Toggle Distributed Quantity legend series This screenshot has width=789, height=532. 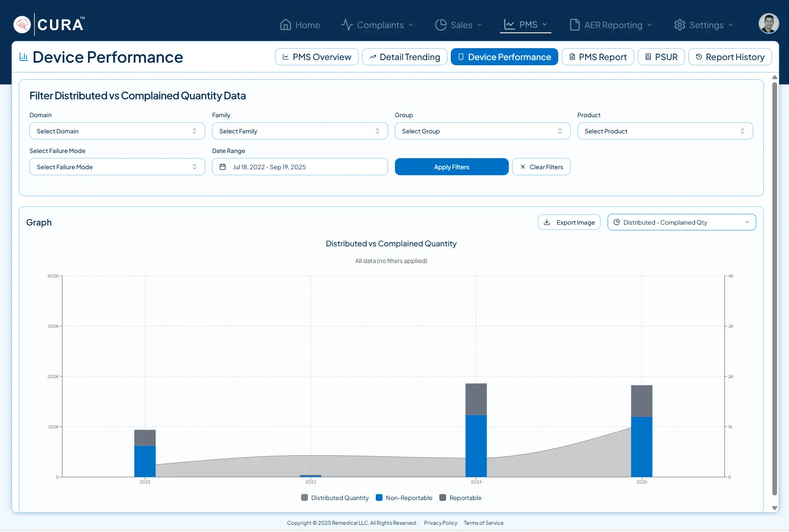coord(335,498)
